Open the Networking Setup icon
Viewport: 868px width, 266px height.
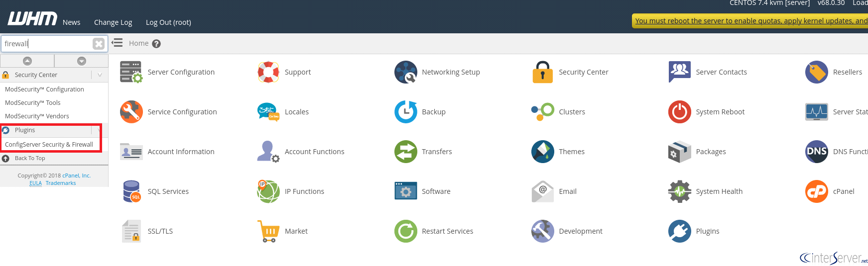(406, 72)
